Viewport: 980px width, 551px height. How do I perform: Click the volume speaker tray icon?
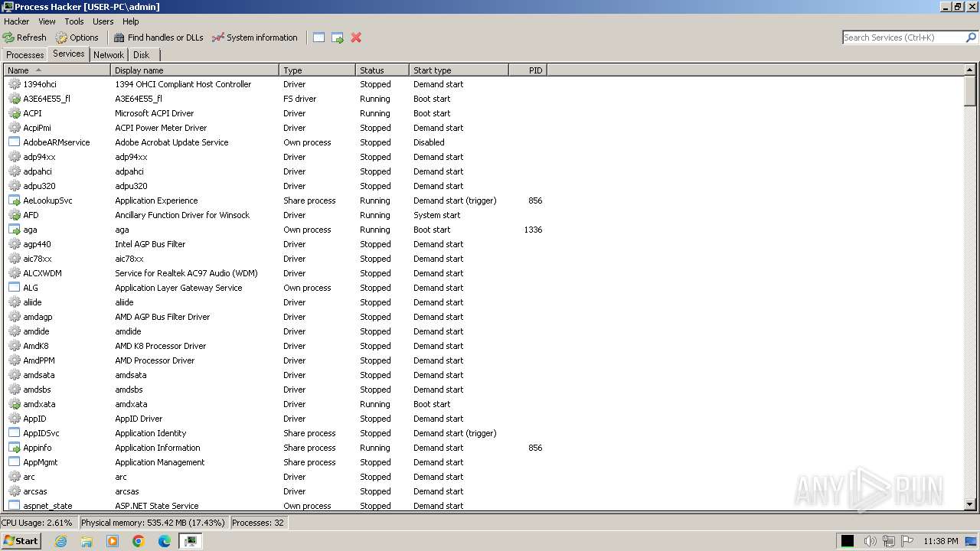[870, 541]
